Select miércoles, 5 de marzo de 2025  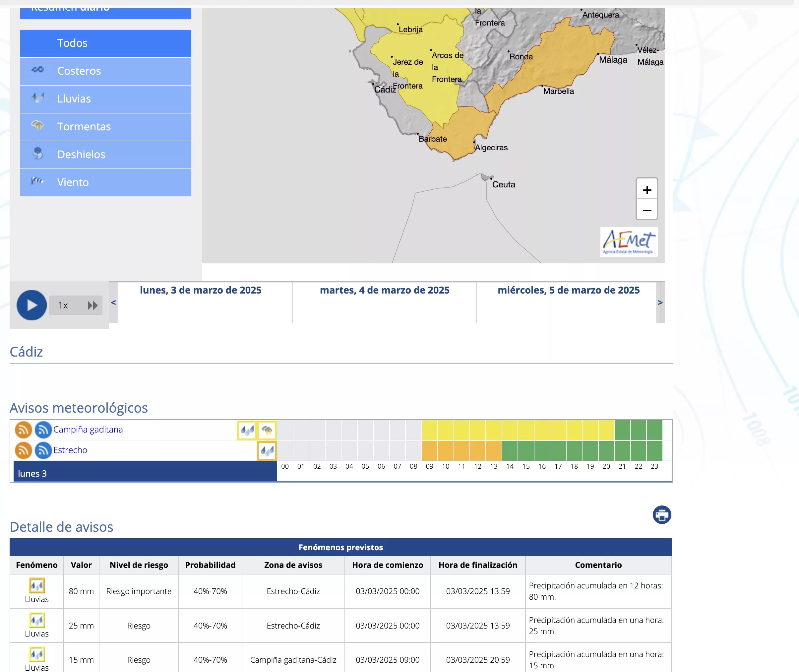(568, 290)
